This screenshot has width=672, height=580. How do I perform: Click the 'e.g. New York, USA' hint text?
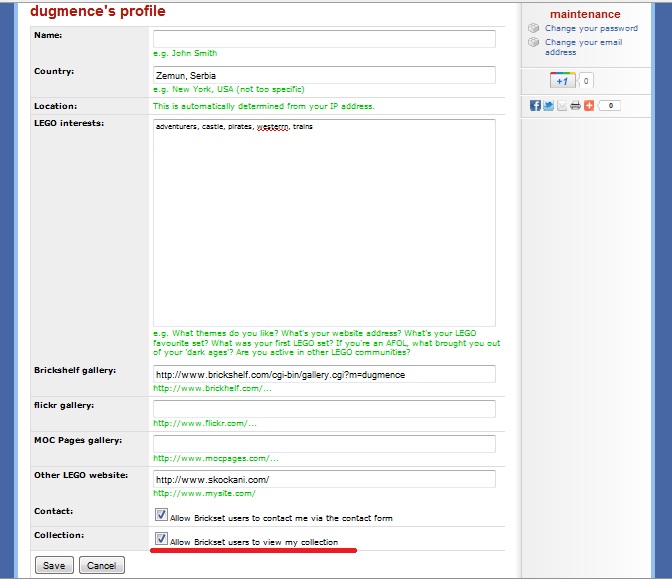(x=229, y=89)
